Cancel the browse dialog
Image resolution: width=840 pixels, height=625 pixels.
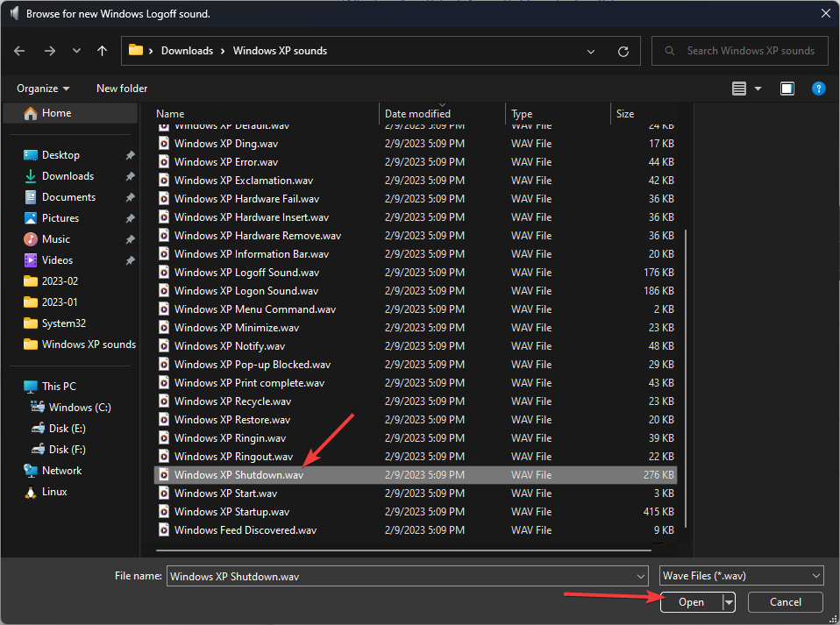coord(786,602)
